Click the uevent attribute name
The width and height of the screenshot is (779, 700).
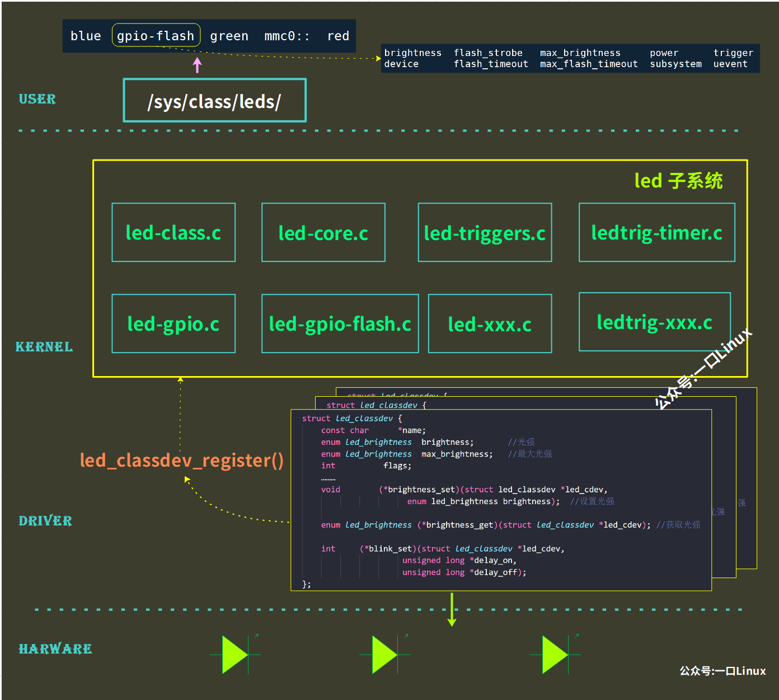pyautogui.click(x=730, y=64)
